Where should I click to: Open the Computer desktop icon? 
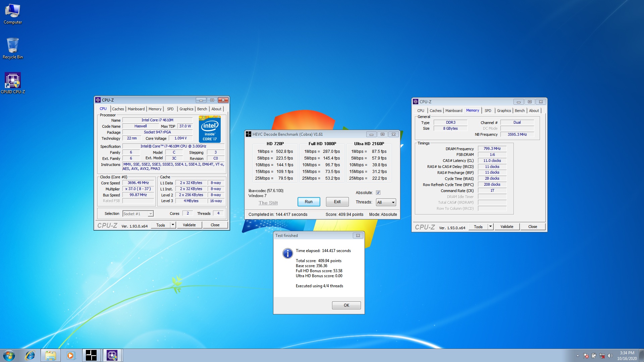point(13,14)
